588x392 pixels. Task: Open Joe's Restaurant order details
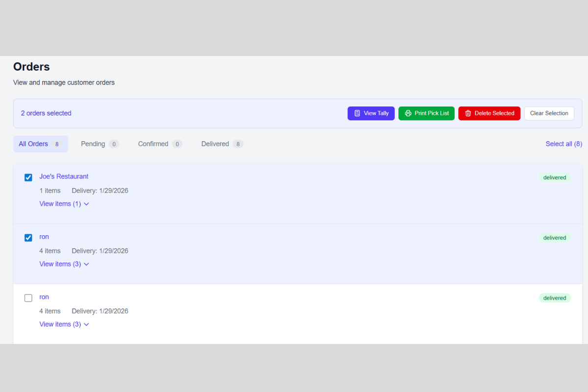[64, 176]
